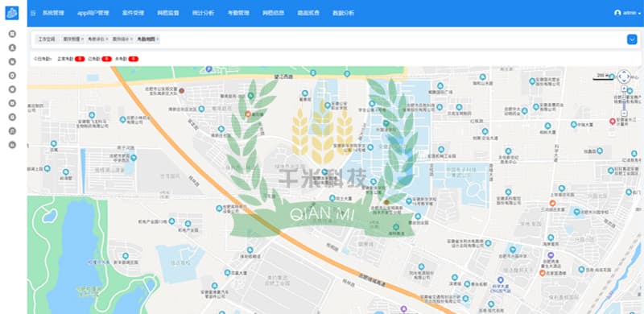
Task: Click the blue app logo icon
Action: point(12,13)
